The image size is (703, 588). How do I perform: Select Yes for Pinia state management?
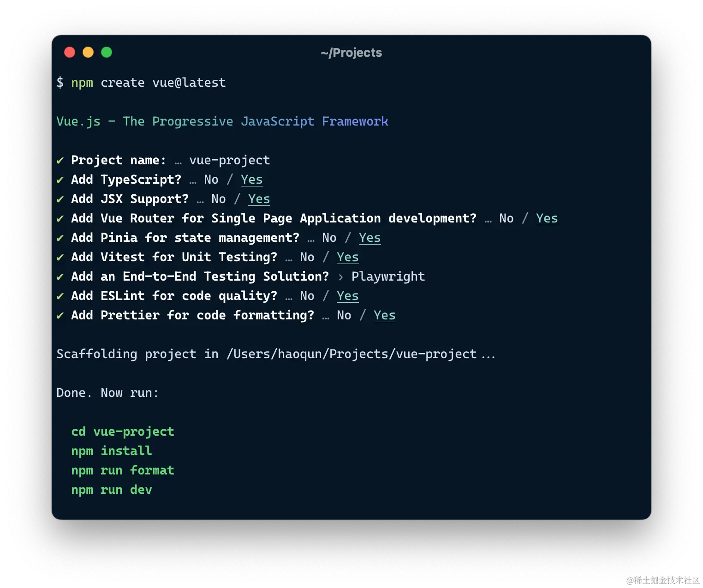pos(370,238)
